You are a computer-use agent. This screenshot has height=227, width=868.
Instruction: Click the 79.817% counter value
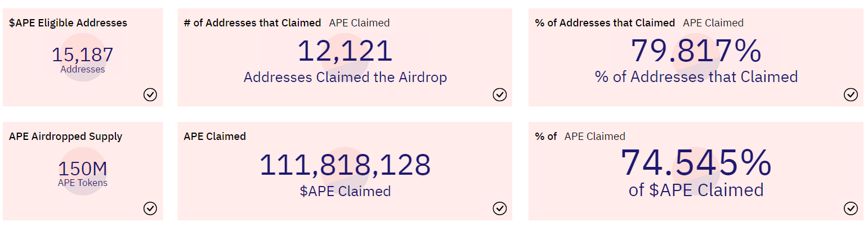pyautogui.click(x=696, y=51)
